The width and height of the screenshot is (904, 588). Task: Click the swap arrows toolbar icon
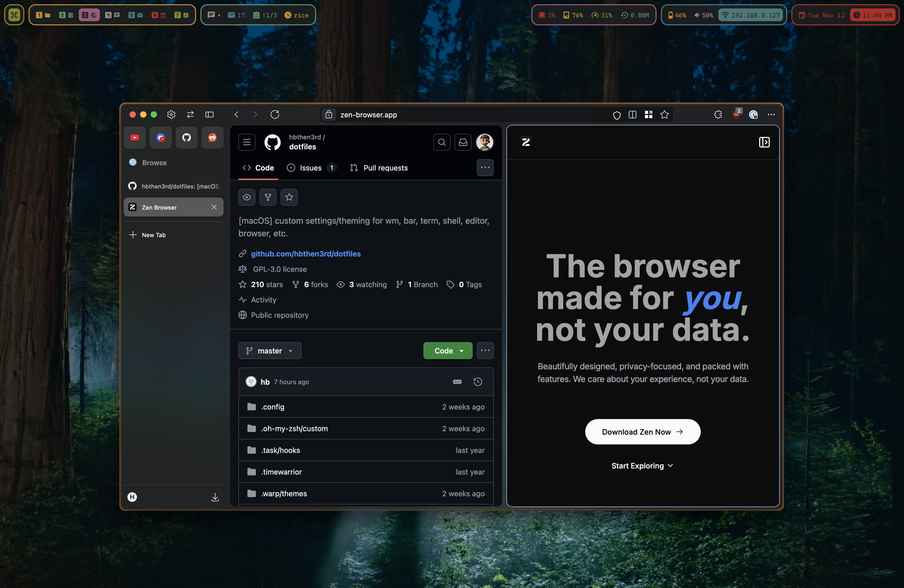click(x=190, y=114)
